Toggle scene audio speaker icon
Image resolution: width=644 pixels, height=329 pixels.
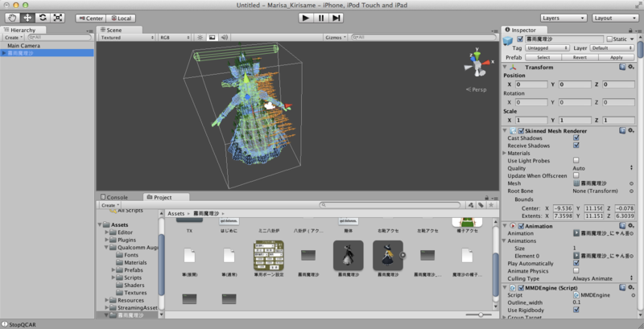[x=224, y=37]
